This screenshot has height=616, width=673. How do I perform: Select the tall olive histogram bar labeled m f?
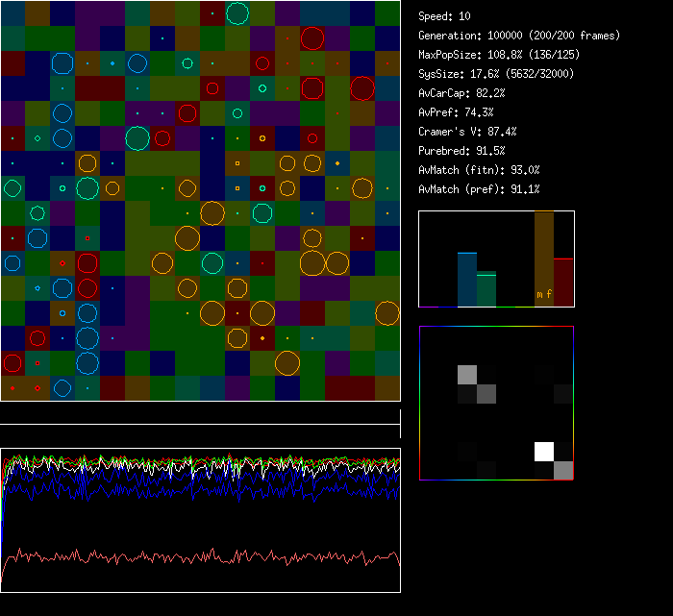tap(544, 259)
